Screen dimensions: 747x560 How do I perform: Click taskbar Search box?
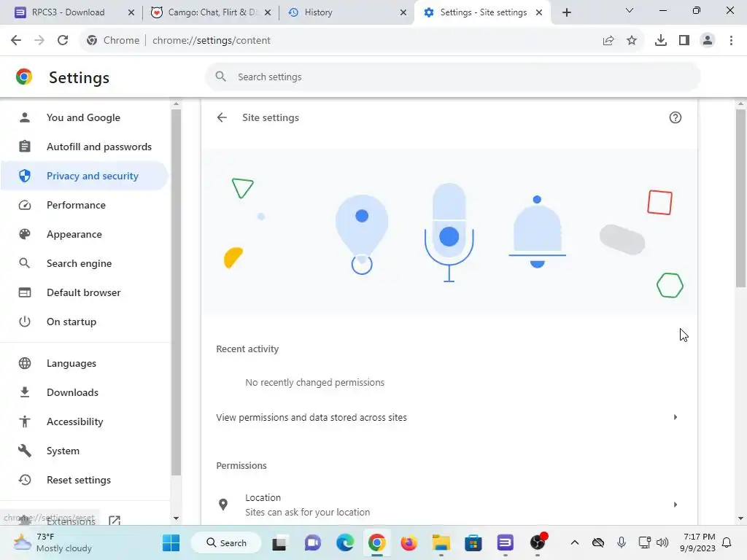[226, 542]
